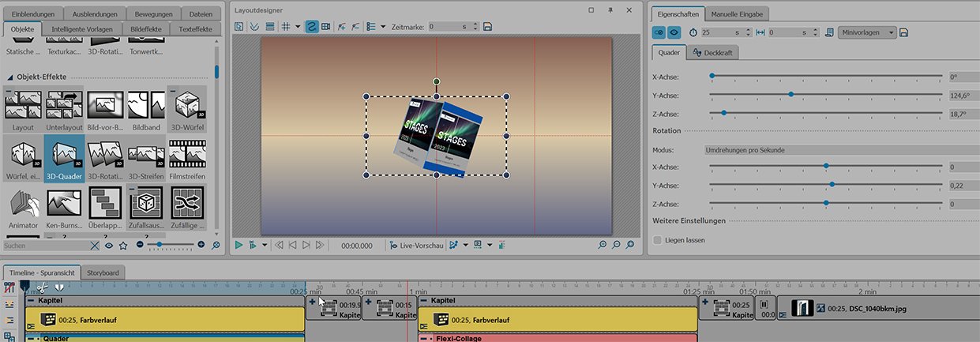Screen dimensions: 980x342
Task: Toggle Live-Vorschau in the preview bar
Action: 416,246
